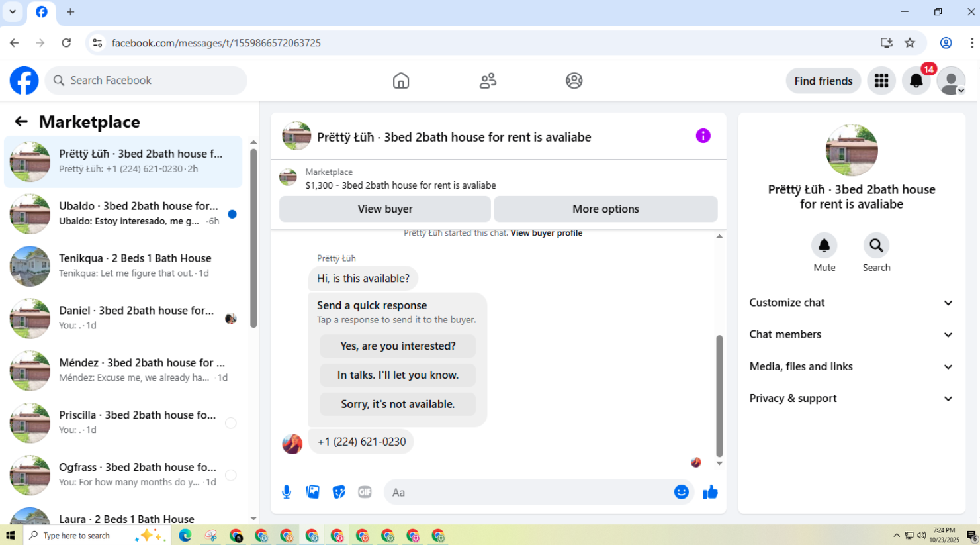Click the taskbar 'Type here to search' box
This screenshot has height=545, width=980.
(x=98, y=536)
